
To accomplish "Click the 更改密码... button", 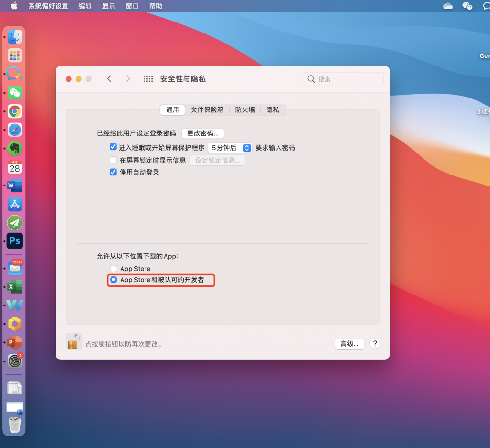I will [203, 133].
